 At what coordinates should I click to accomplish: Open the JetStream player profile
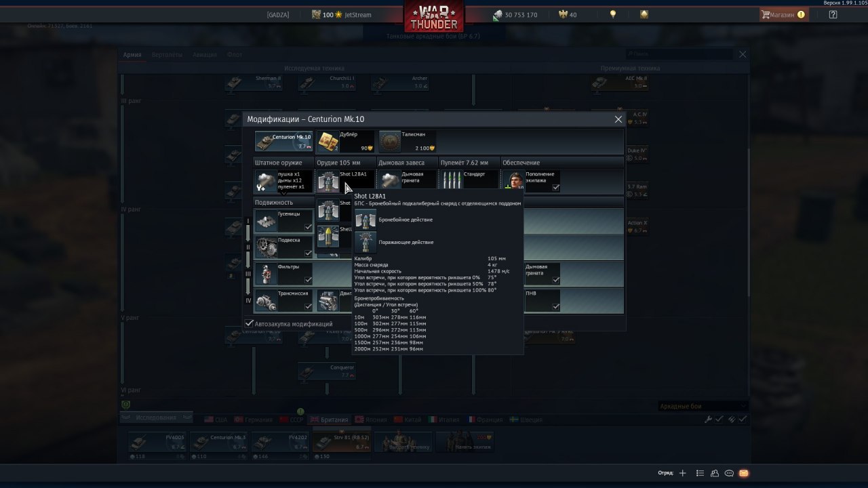click(358, 15)
